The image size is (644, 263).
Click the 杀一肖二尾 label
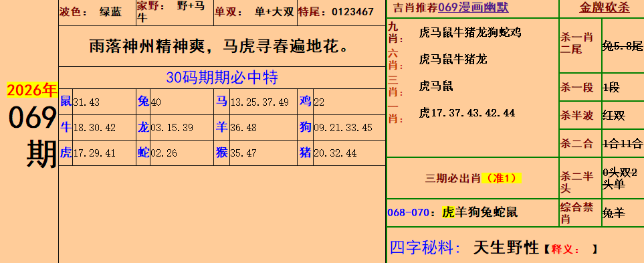coord(576,43)
